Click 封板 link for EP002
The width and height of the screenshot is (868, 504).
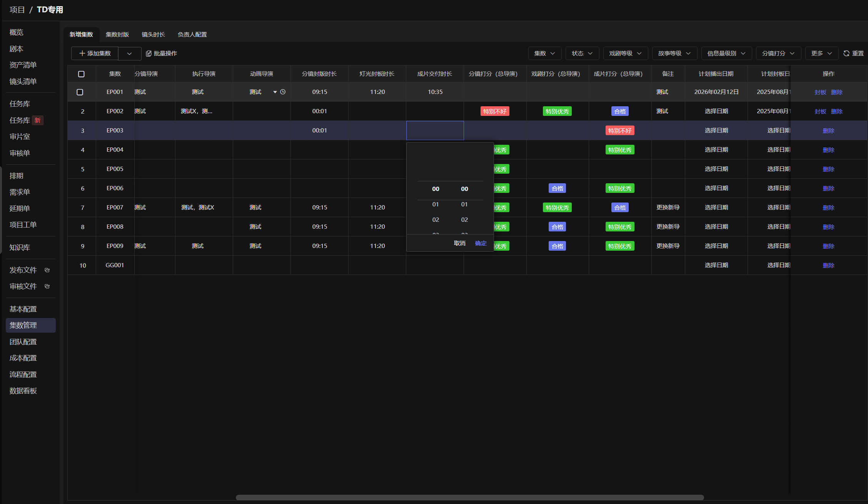(x=820, y=111)
